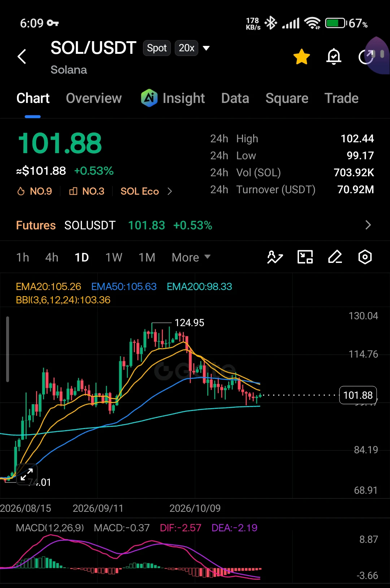Select the 1D timeframe
Viewport: 390px width, 588px height.
(x=82, y=257)
